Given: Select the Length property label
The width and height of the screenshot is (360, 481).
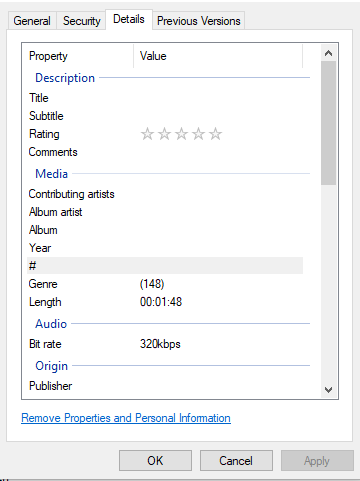Looking at the screenshot, I should (x=45, y=302).
